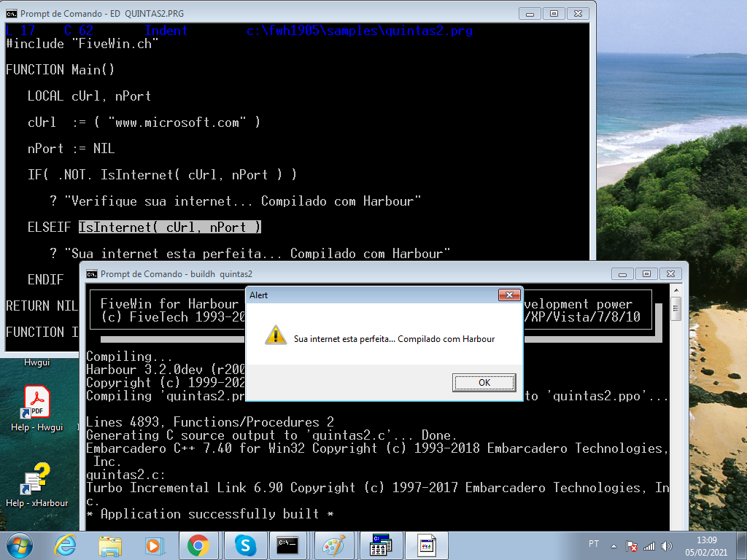The image size is (747, 560).
Task: Open the calculator-like app on taskbar
Action: (x=381, y=545)
